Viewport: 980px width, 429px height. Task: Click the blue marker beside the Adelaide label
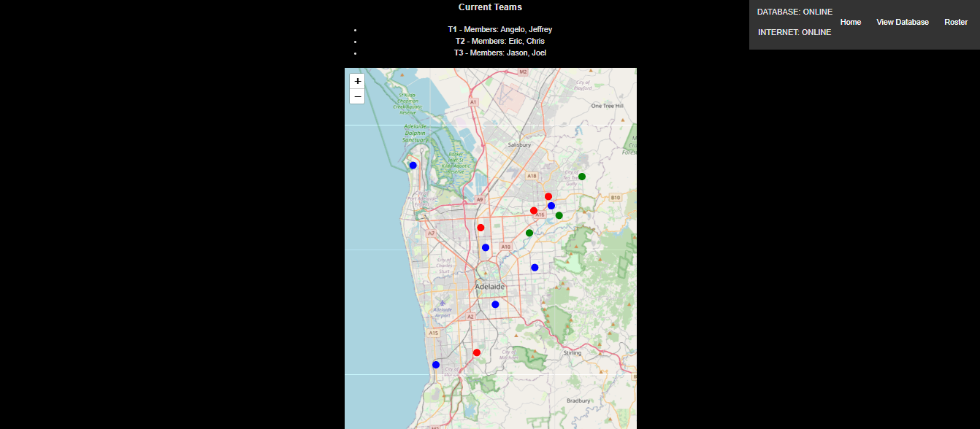[485, 247]
